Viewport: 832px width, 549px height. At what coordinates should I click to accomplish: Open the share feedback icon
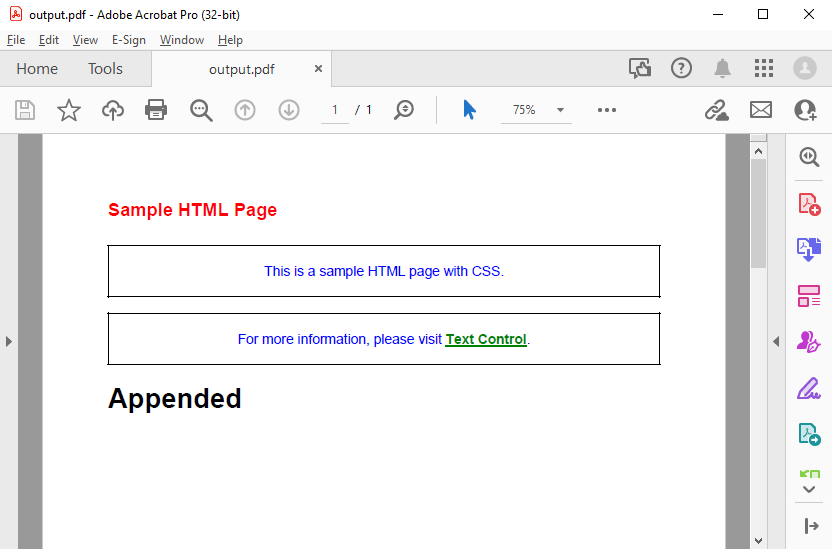coord(640,68)
